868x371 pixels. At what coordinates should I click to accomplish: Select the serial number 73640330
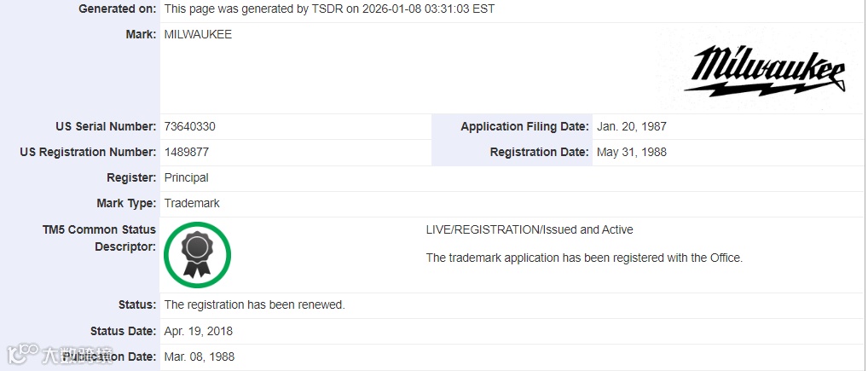coord(189,126)
